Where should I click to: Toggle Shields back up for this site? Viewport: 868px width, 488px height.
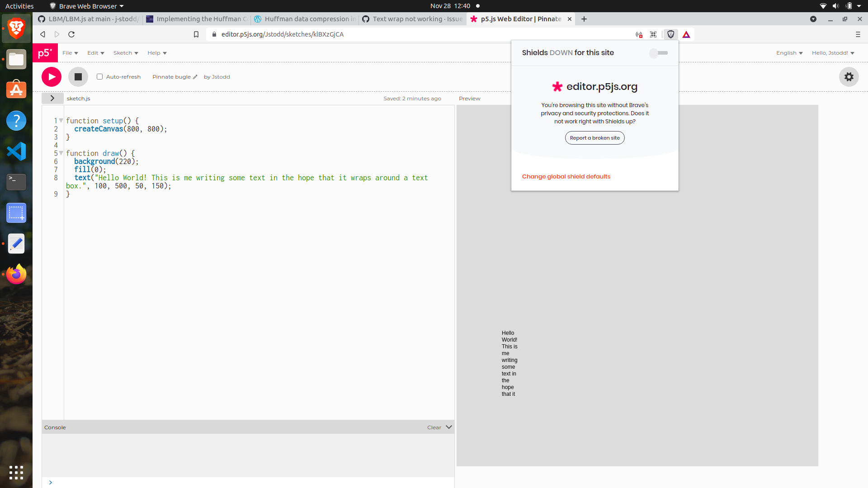click(659, 53)
